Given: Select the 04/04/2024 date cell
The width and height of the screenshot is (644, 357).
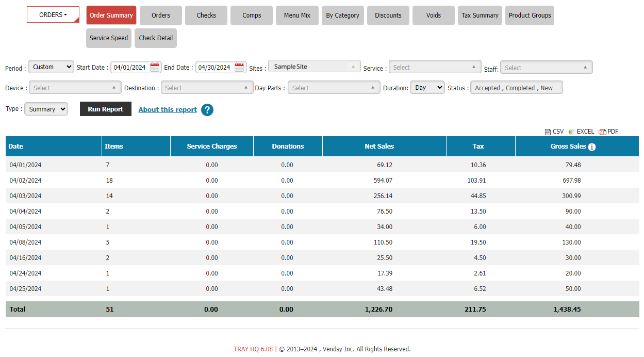Looking at the screenshot, I should (25, 212).
